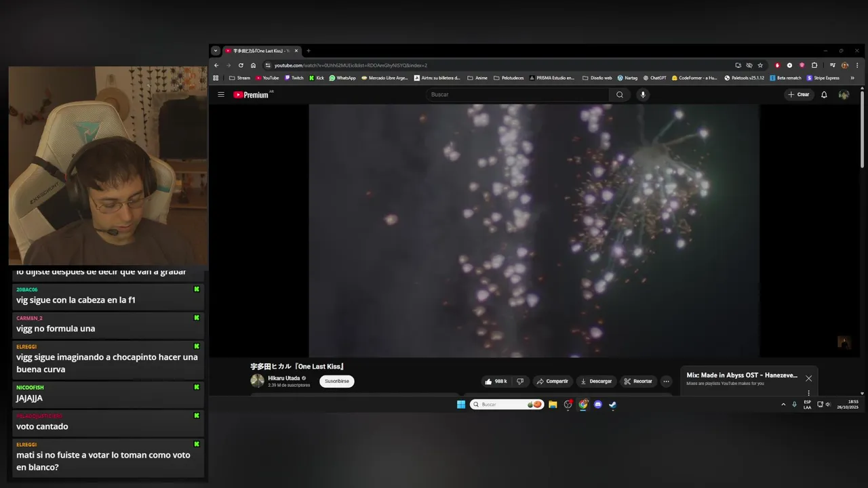Screen dimensions: 868x488
Task: Open the Nartag bookmark
Action: [x=627, y=78]
